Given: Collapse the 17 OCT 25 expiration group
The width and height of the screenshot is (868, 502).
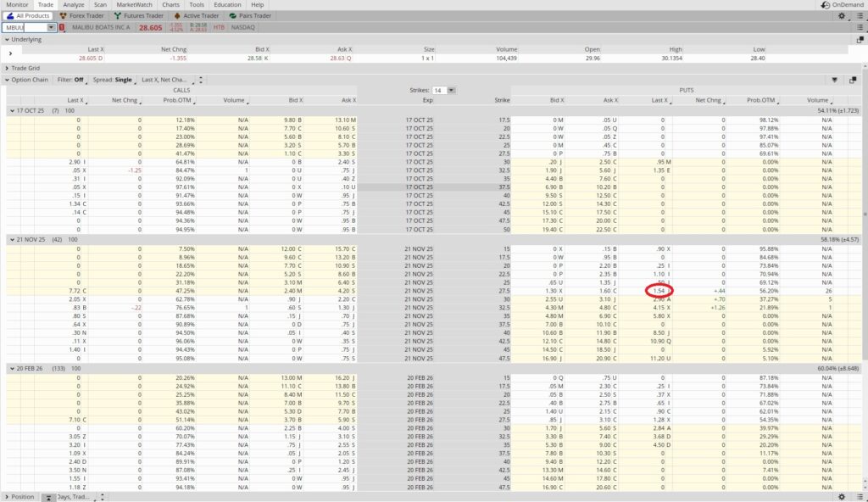Looking at the screenshot, I should pyautogui.click(x=11, y=111).
